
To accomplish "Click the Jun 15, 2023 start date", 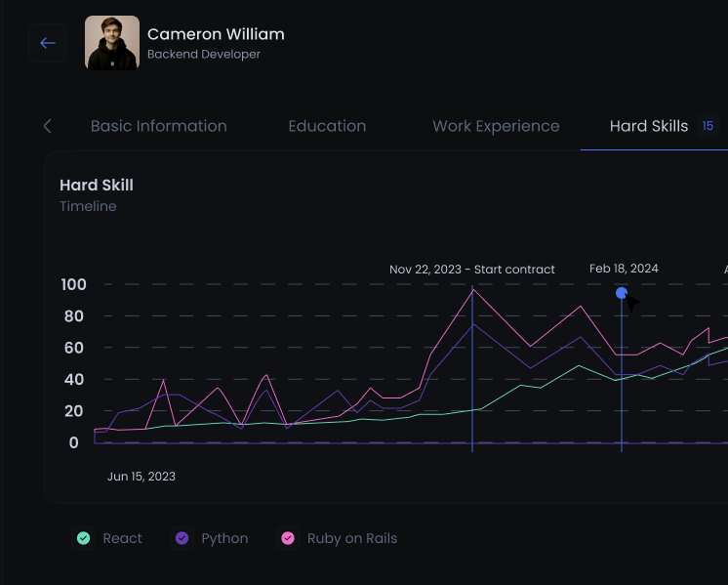I will pos(142,477).
